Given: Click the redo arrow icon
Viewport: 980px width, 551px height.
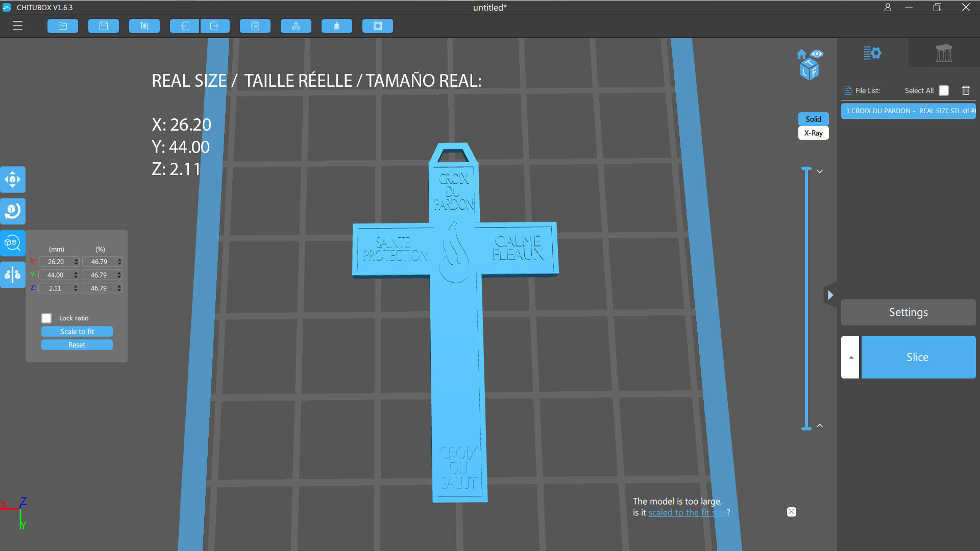Looking at the screenshot, I should click(x=214, y=26).
